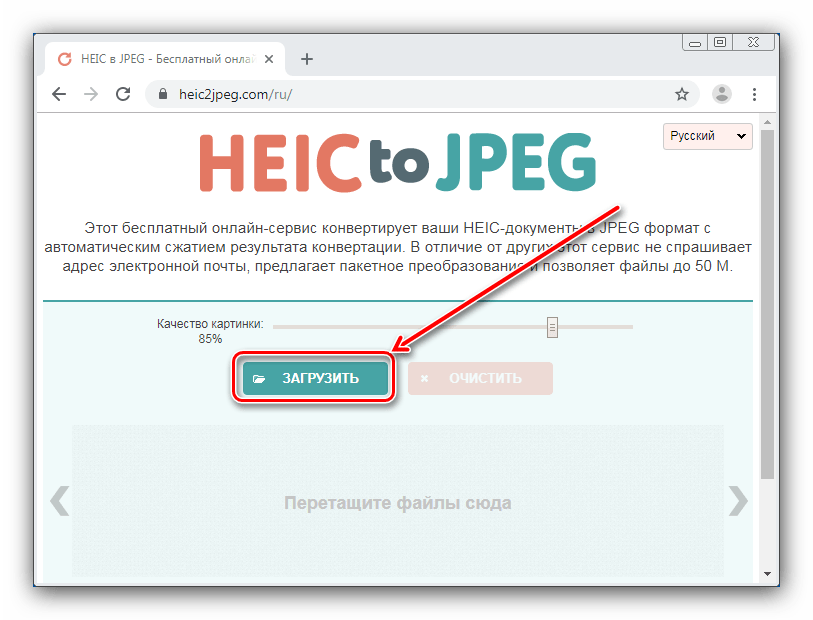
Task: Click the Качество картинки label
Action: pyautogui.click(x=210, y=324)
